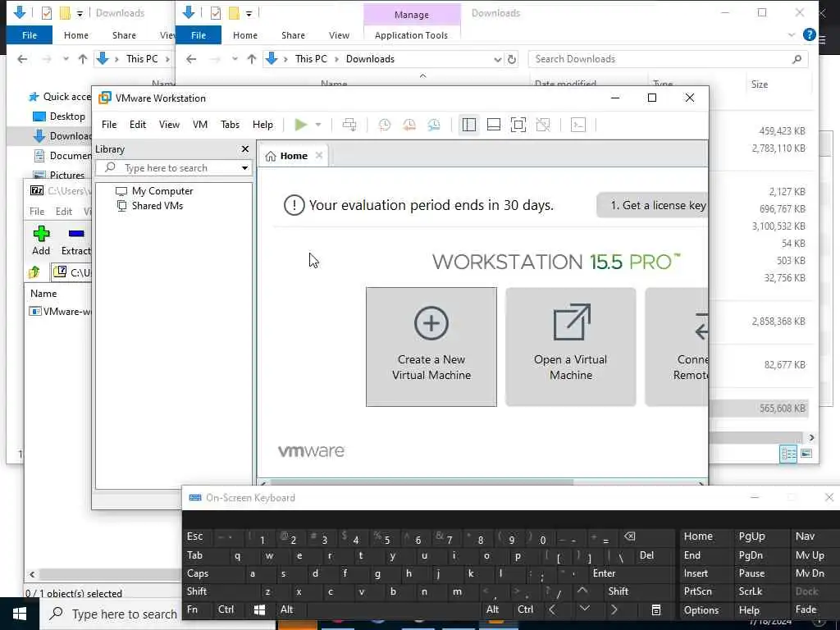Click the menu key icon on On-Screen Keyboard
840x630 pixels.
tap(655, 609)
